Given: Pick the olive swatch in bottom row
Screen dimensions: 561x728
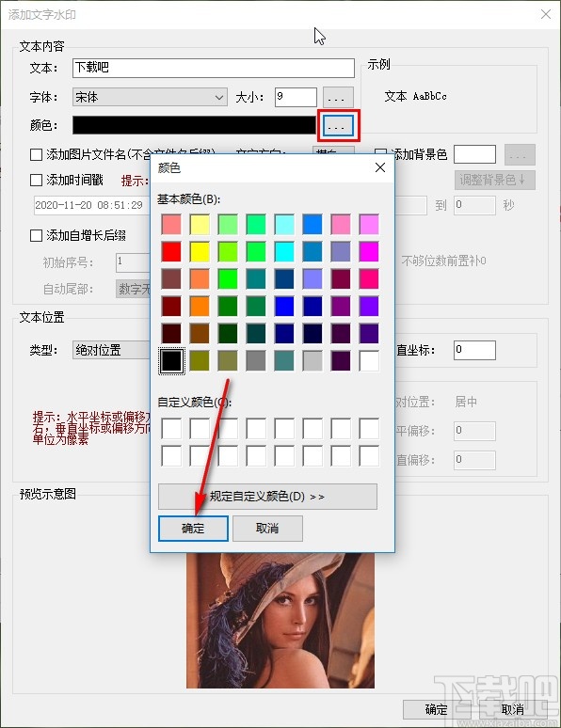Looking at the screenshot, I should 200,361.
